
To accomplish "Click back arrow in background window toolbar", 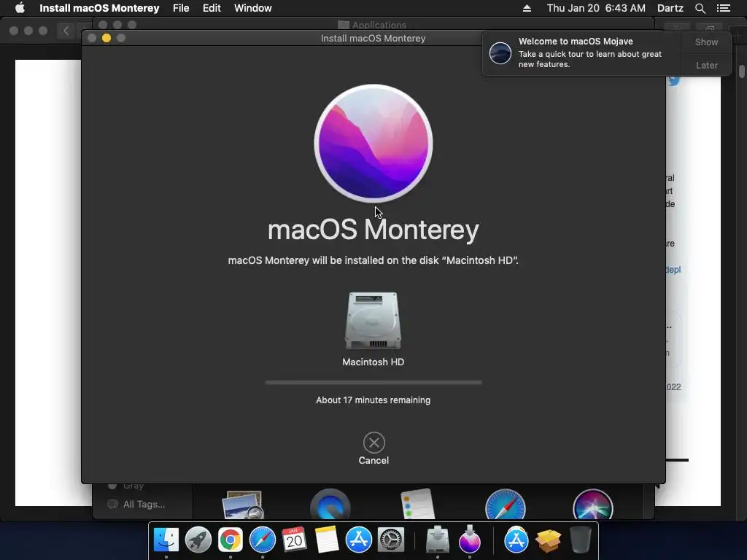I will [x=66, y=31].
